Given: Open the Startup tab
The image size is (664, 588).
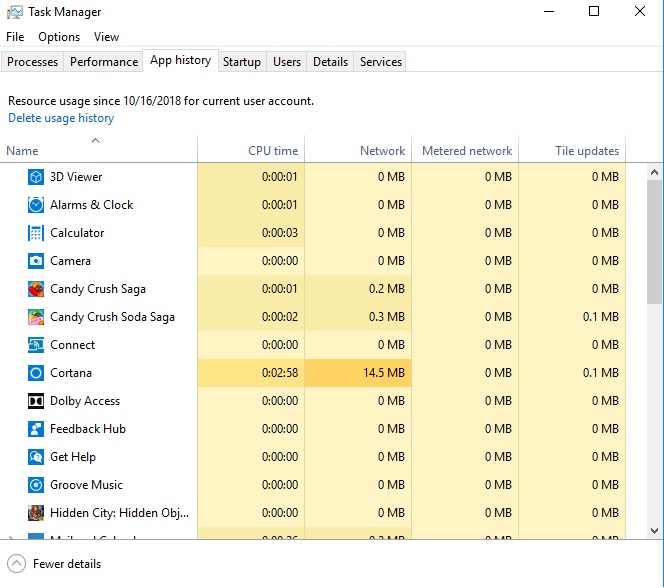Looking at the screenshot, I should pyautogui.click(x=241, y=62).
